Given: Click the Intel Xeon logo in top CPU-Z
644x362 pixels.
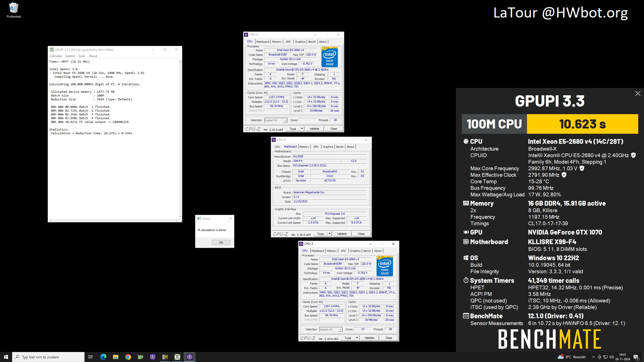Looking at the screenshot, I should point(330,57).
